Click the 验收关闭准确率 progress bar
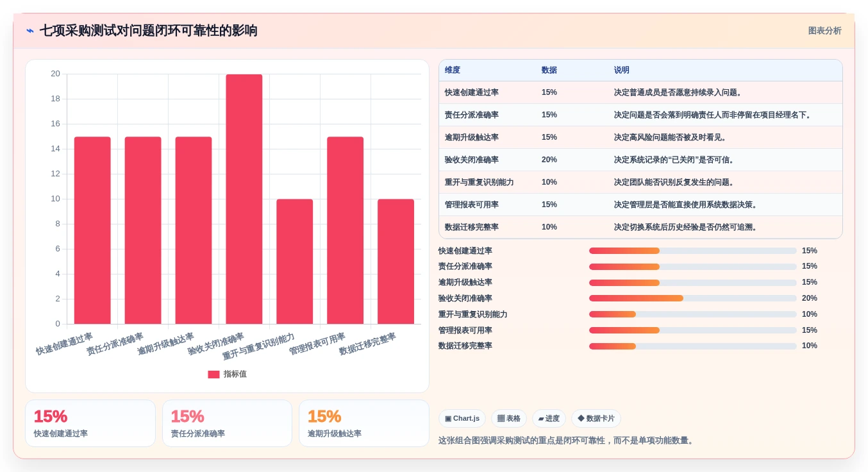 coord(693,298)
